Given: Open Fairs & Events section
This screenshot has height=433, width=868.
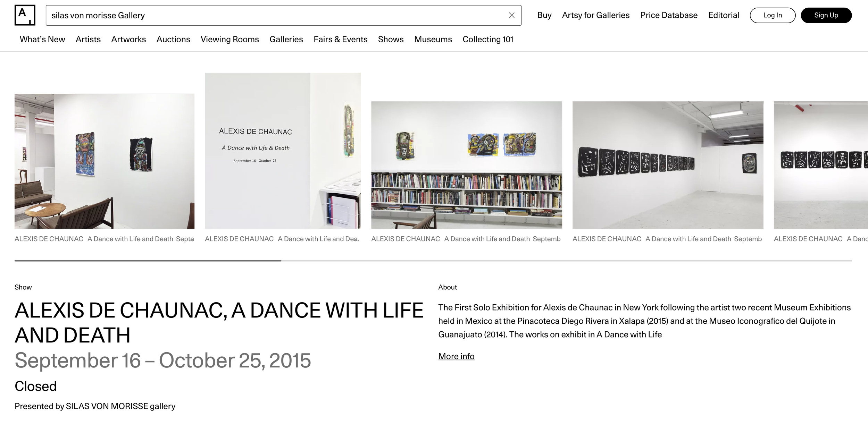Looking at the screenshot, I should (340, 39).
